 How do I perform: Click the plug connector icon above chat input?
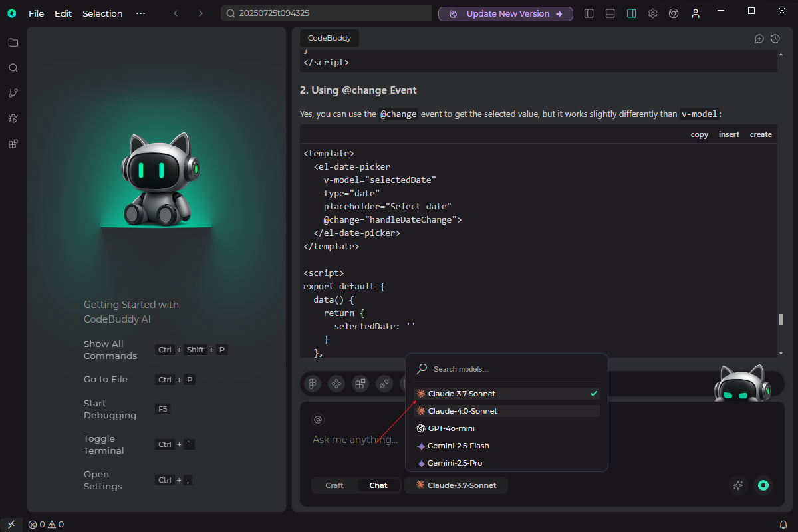(x=384, y=384)
